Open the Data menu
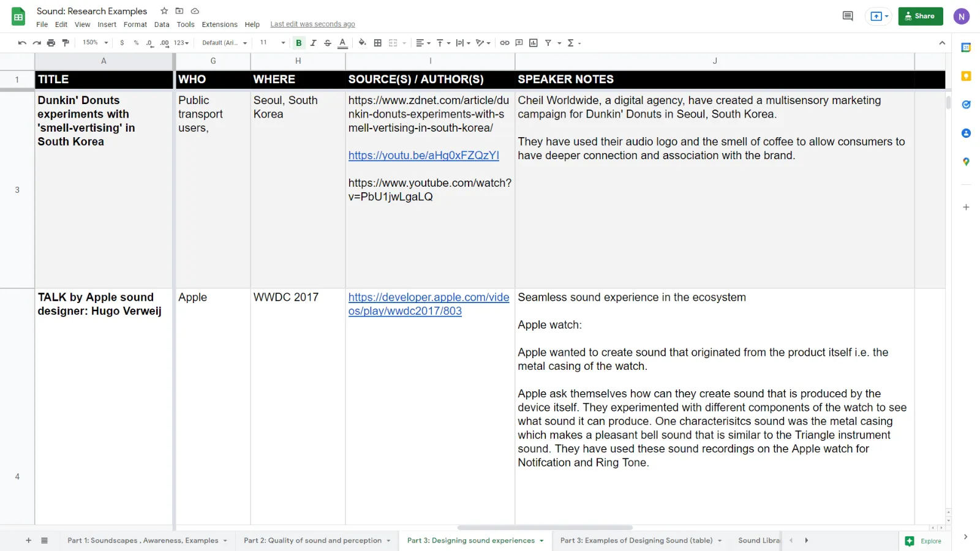 point(162,24)
